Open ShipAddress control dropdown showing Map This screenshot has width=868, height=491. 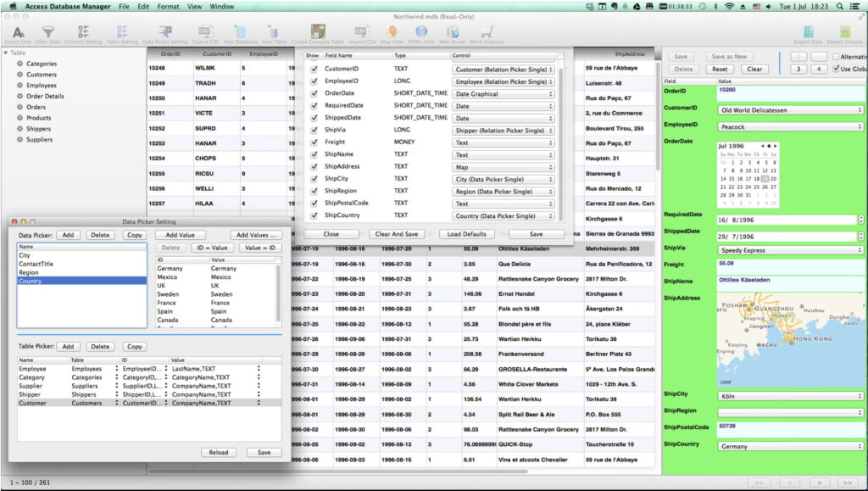504,166
